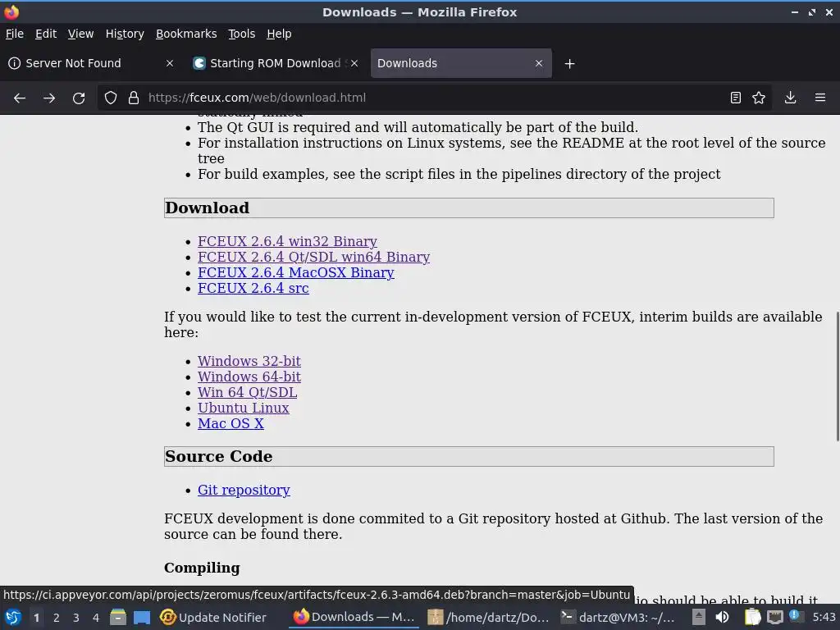Switch to workspace 3 in the pager
The height and width of the screenshot is (630, 840).
pos(76,618)
